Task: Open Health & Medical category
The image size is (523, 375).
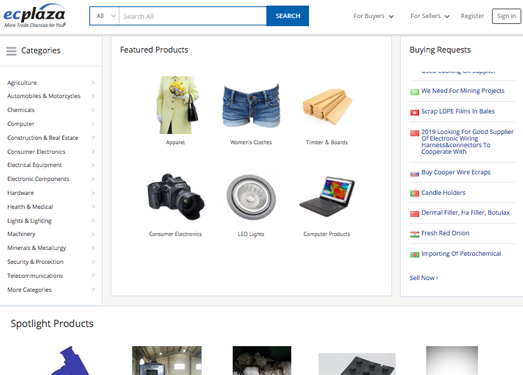Action: pyautogui.click(x=30, y=207)
